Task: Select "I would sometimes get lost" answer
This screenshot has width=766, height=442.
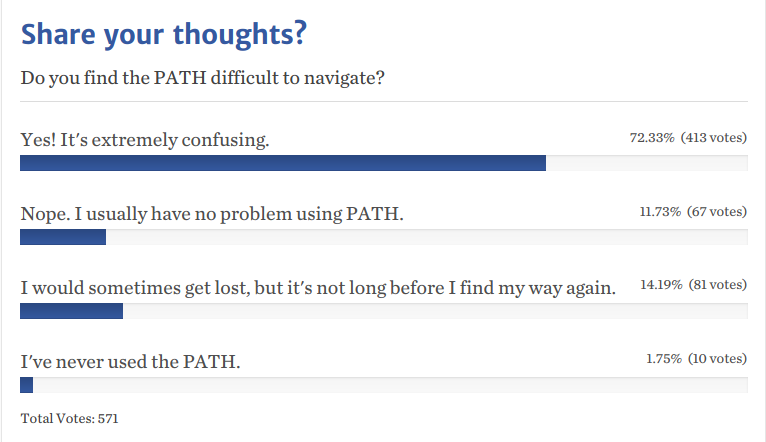Action: coord(318,288)
